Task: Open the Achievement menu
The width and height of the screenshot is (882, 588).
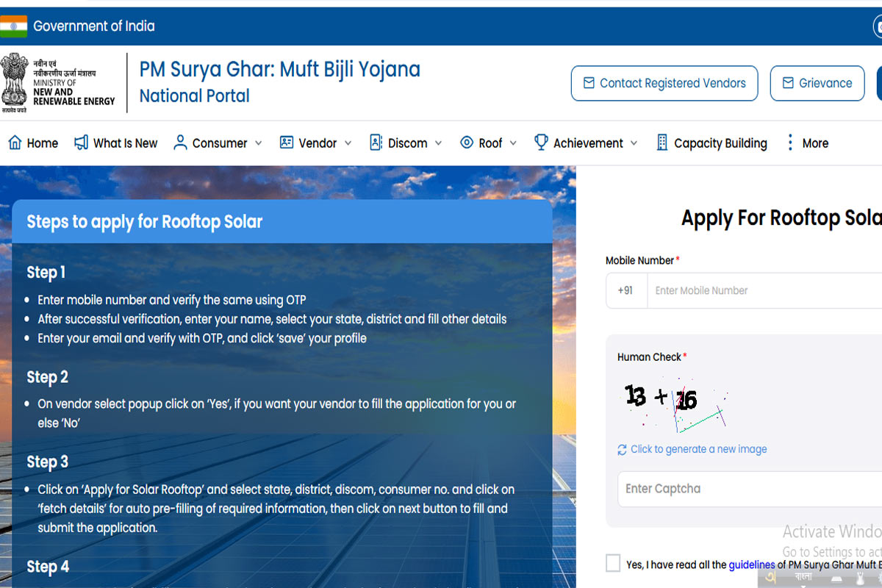Action: [587, 143]
